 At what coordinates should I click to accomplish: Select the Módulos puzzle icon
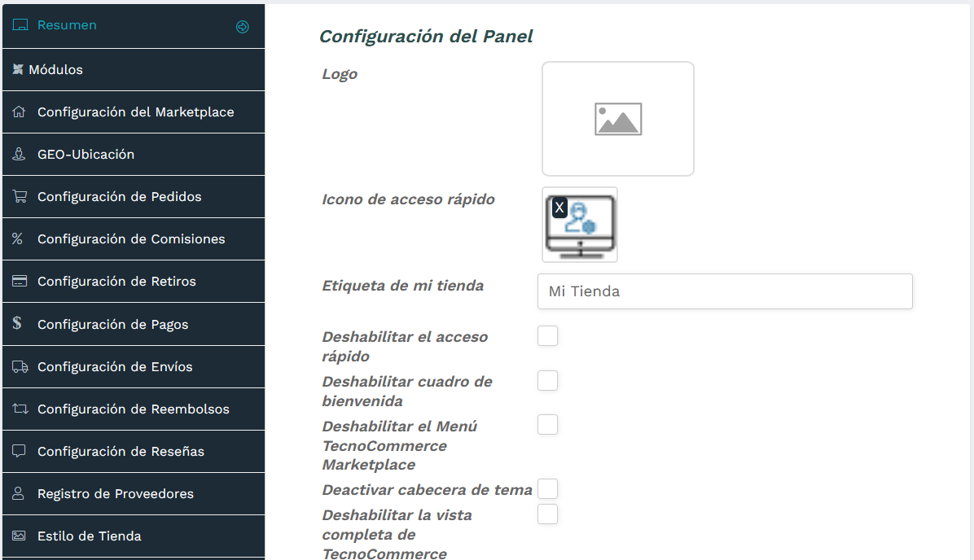point(17,69)
